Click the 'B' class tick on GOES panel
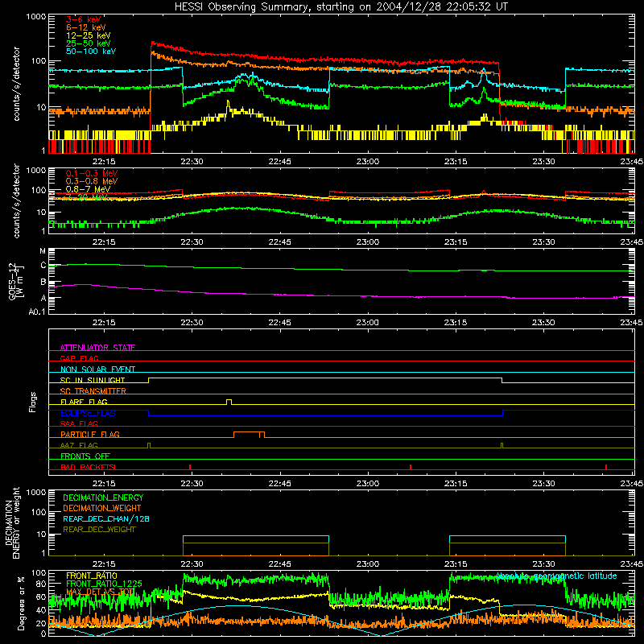Screen dimensions: 644x644 (43, 283)
